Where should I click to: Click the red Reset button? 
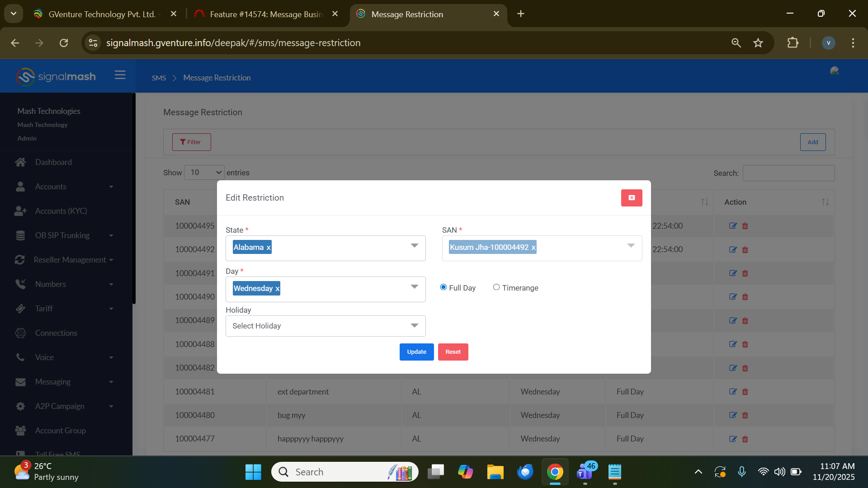[453, 352]
